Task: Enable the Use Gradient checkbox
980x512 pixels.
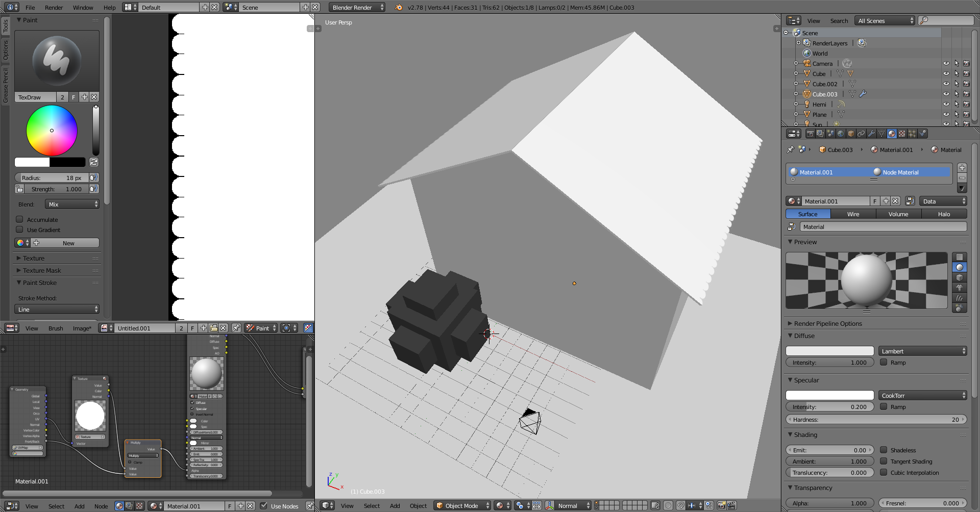Action: 19,229
